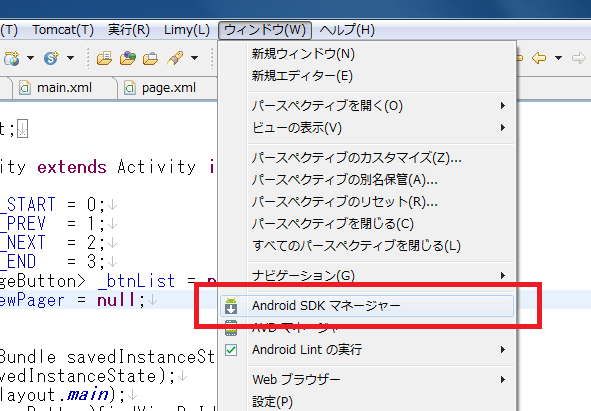Click the blue S new servlet icon

51,58
